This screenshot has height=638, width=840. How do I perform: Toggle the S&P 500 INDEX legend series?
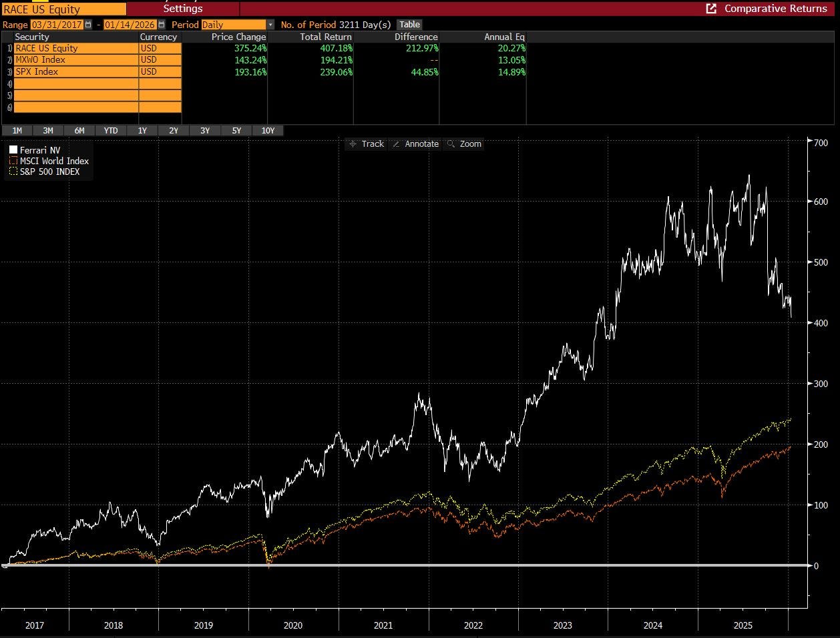pyautogui.click(x=44, y=172)
